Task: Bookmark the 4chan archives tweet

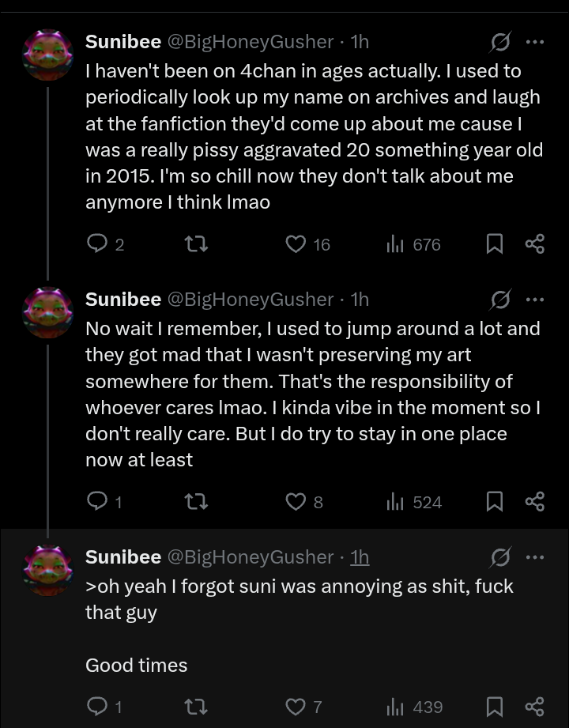Action: pos(494,245)
